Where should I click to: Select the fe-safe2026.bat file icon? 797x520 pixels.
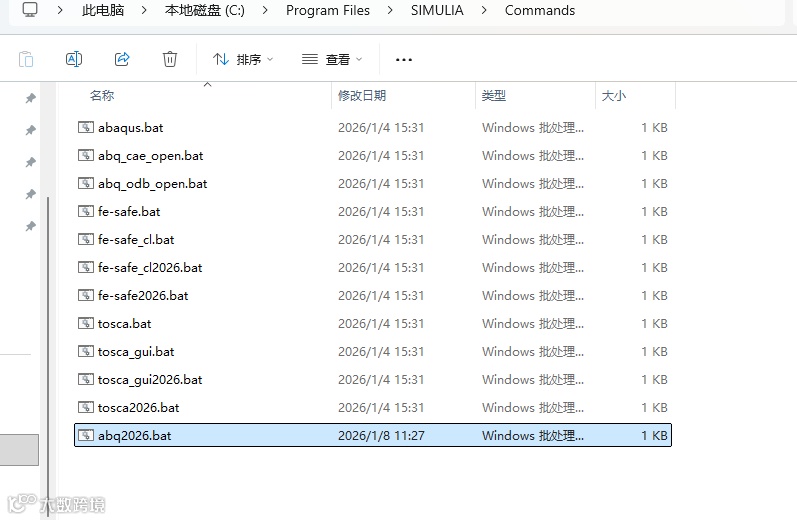[x=85, y=295]
